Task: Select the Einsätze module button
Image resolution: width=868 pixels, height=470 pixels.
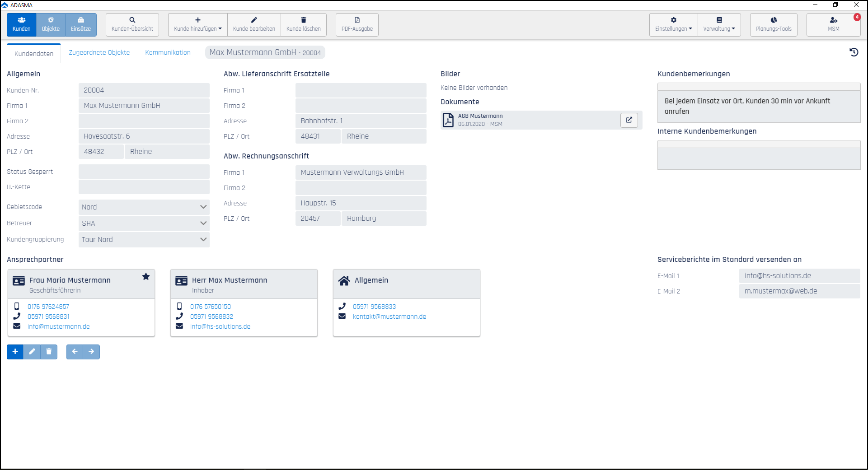Action: (81, 24)
